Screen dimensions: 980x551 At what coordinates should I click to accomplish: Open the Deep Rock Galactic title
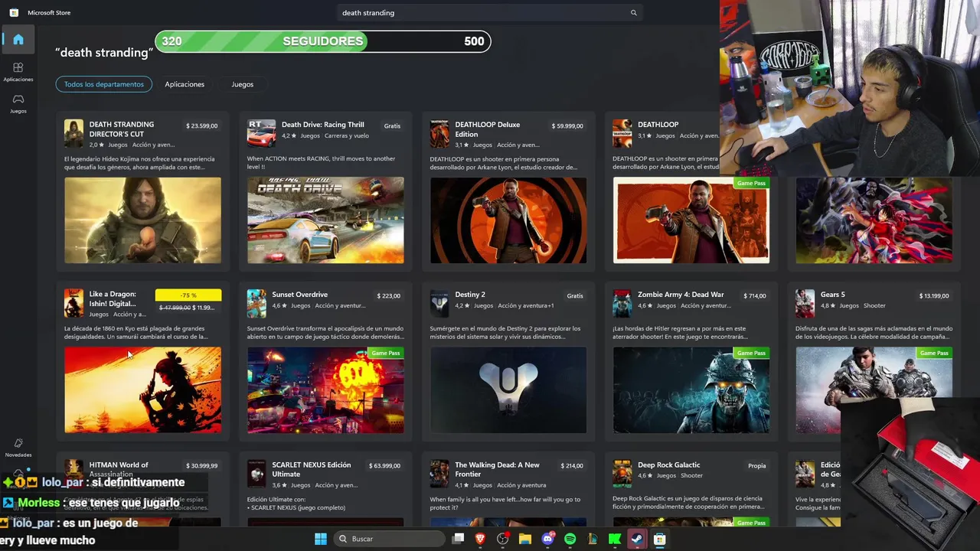coord(669,465)
